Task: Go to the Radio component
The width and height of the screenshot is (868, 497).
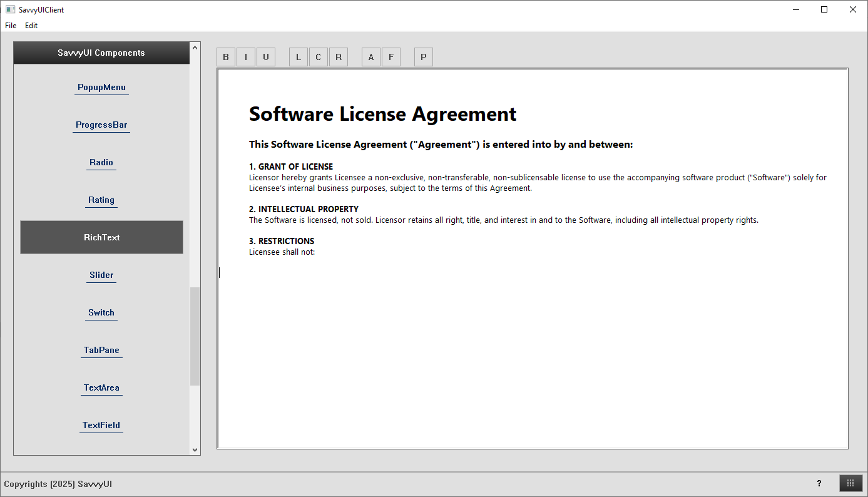Action: tap(101, 163)
